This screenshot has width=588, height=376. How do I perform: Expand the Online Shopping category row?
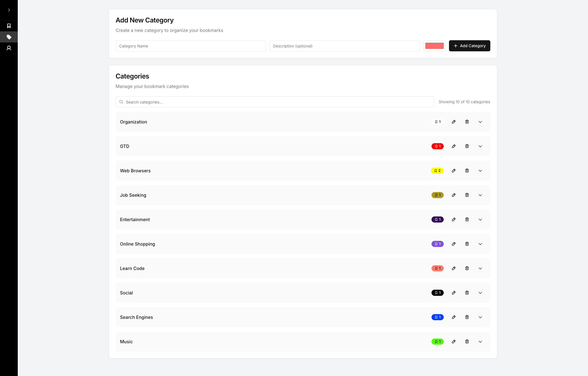point(480,244)
